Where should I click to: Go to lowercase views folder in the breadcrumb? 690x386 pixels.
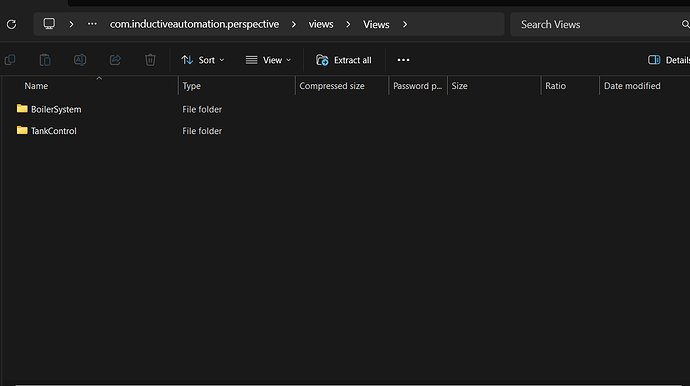321,24
